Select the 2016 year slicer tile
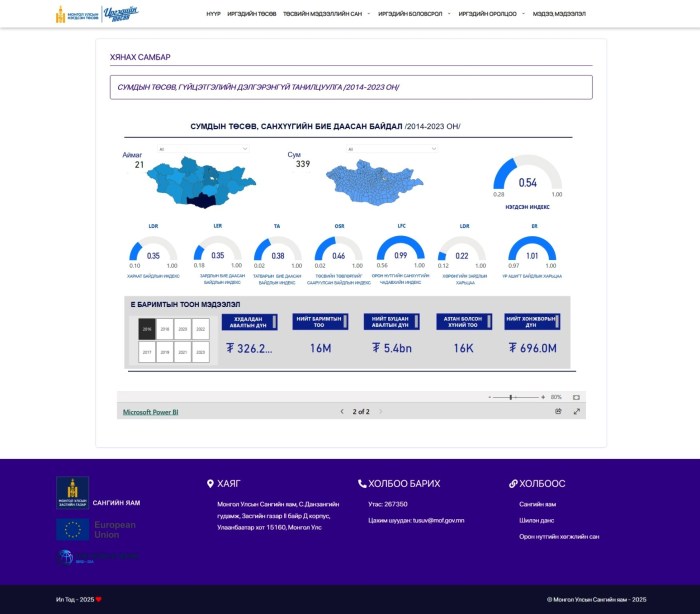700x614 pixels. [147, 328]
